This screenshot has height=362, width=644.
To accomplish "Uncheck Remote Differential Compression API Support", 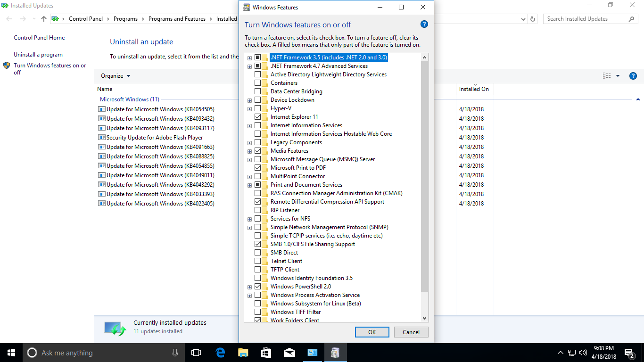I will coord(257,202).
